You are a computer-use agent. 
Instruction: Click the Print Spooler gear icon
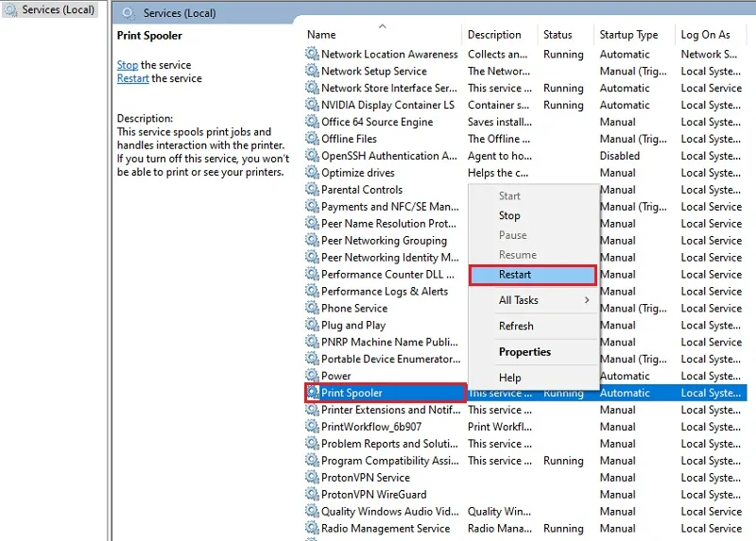(313, 393)
